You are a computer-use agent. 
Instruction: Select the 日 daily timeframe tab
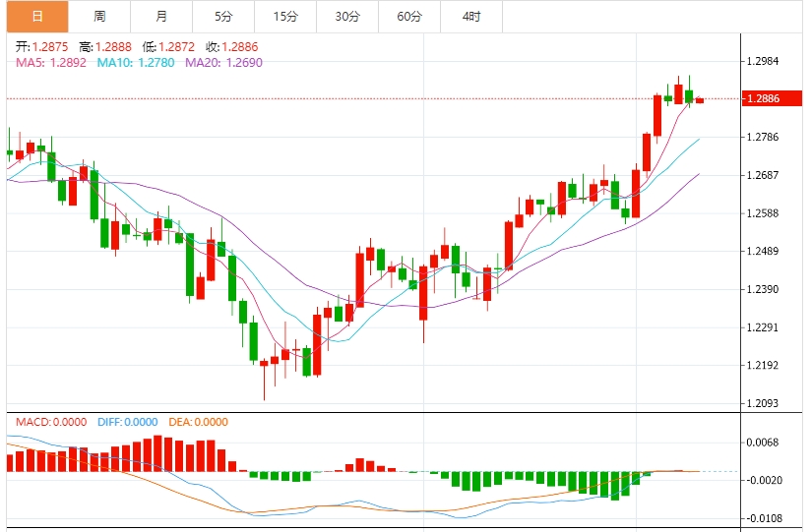(37, 17)
